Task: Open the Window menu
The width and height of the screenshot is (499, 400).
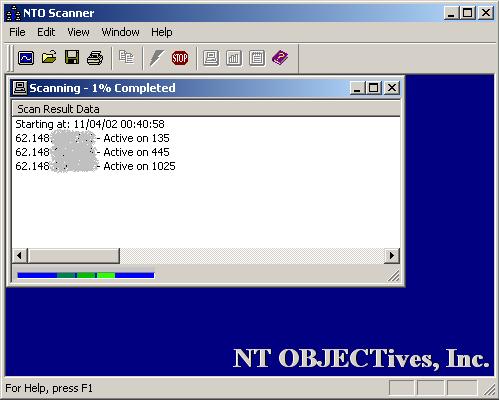Action: tap(120, 32)
